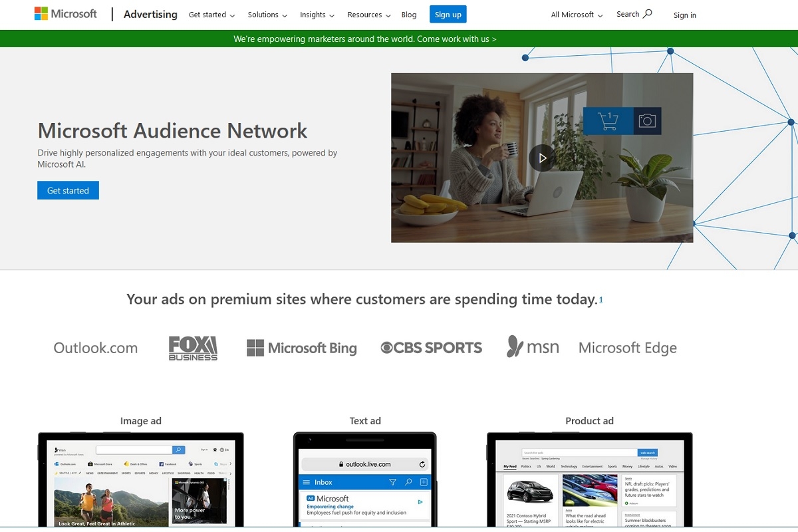Click the filter icon in Inbox mockup
Screen dimensions: 798x532
coord(392,482)
